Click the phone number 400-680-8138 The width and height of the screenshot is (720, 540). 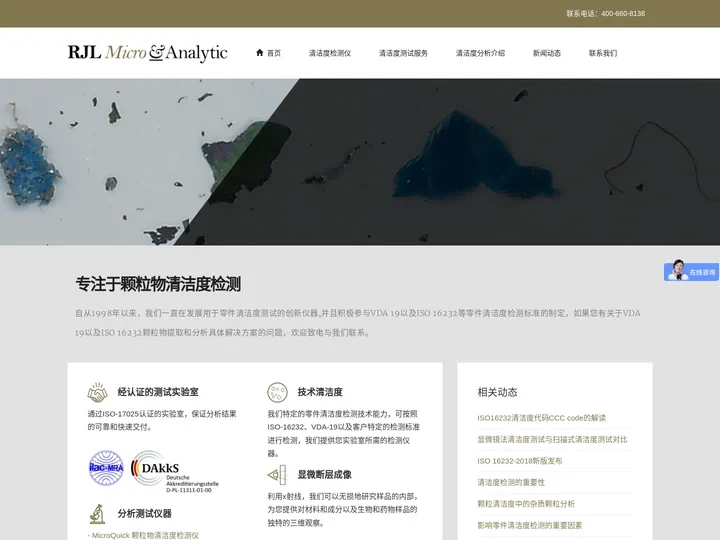(623, 14)
